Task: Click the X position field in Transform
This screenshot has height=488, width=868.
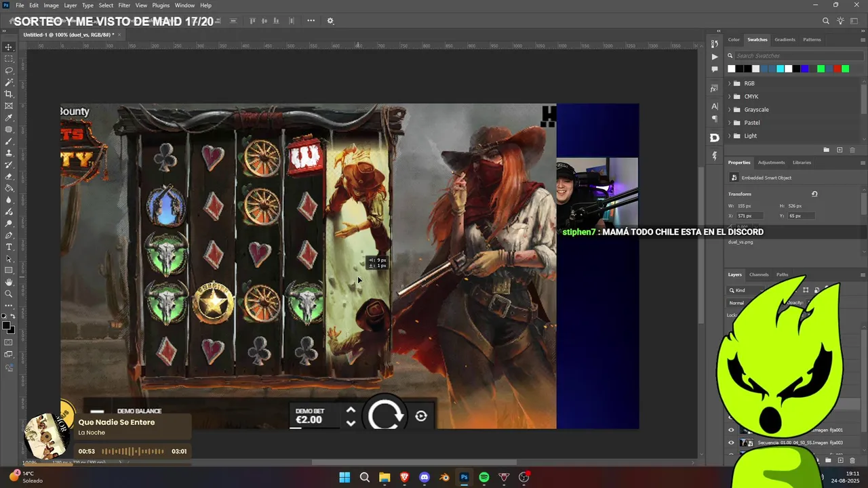Action: (749, 216)
